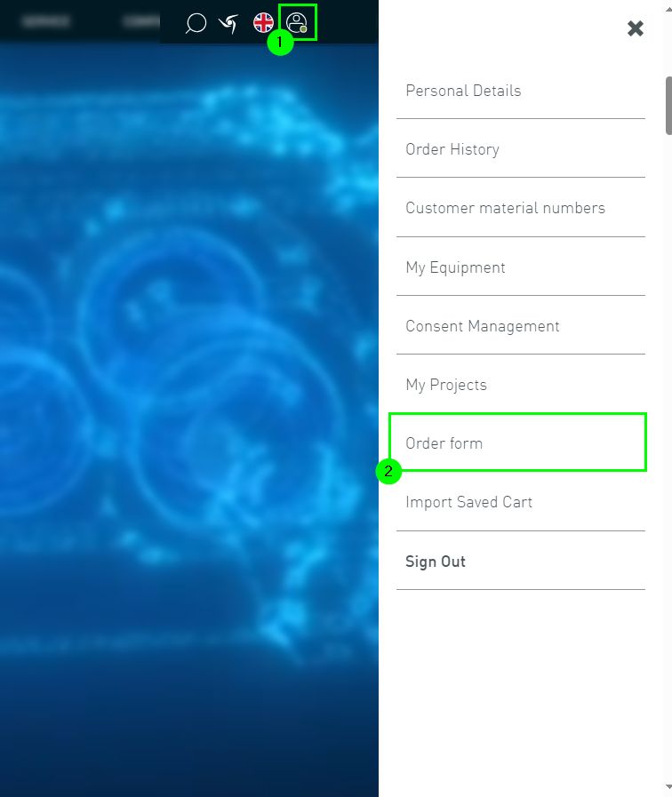The image size is (672, 797).
Task: Open the search magnifier icon
Action: click(196, 23)
